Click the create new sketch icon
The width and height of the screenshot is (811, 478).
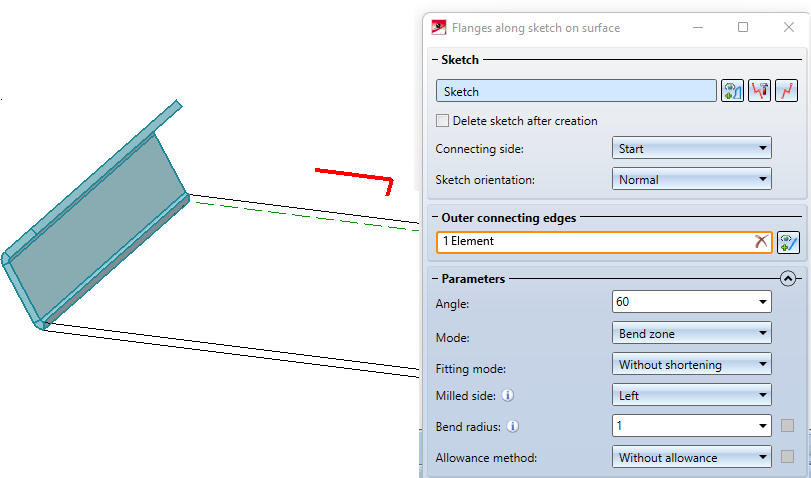click(x=786, y=91)
